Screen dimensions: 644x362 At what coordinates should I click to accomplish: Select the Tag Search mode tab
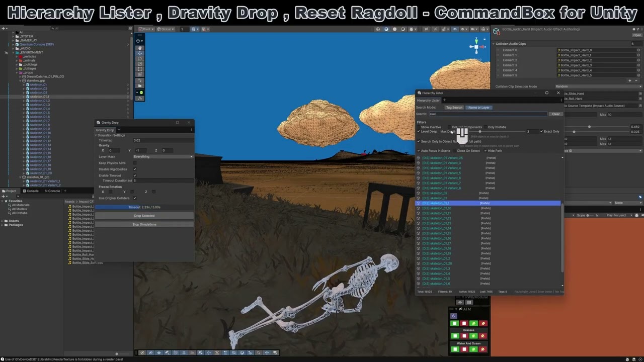(454, 108)
